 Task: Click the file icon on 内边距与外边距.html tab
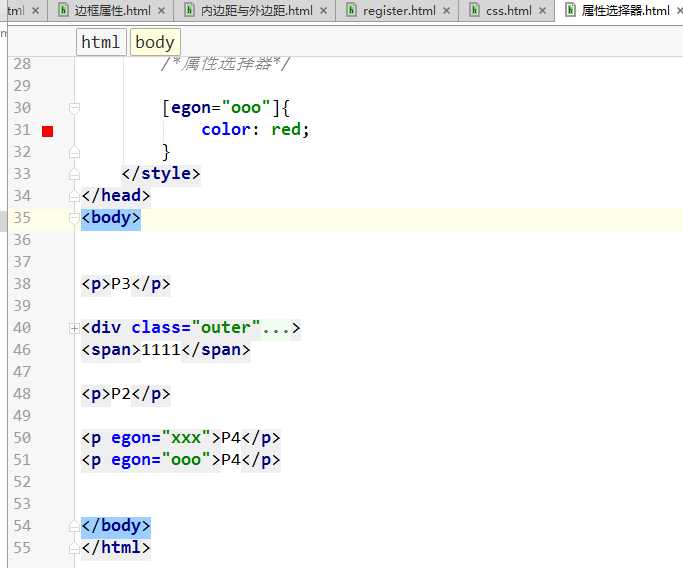(x=189, y=10)
